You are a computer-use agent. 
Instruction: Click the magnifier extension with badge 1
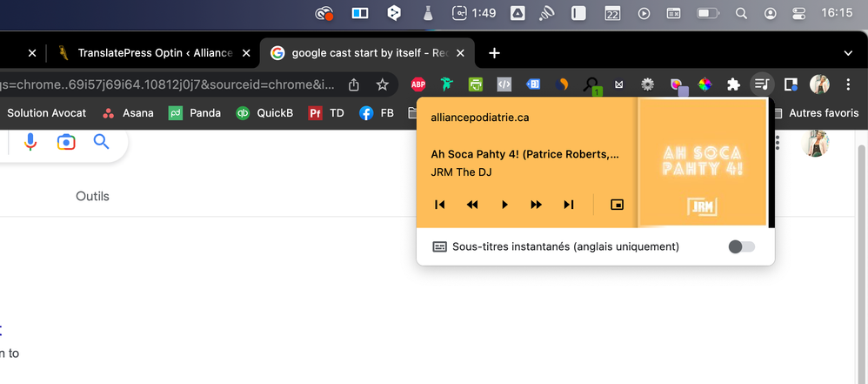591,84
